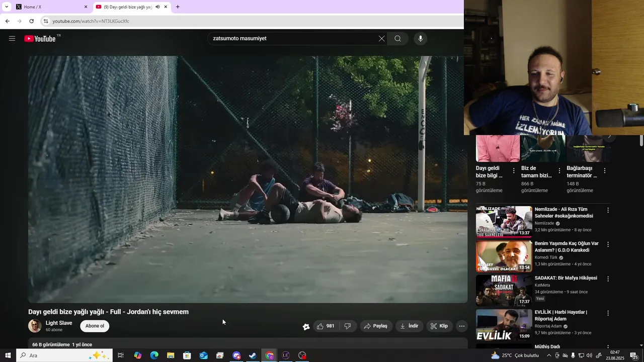Click the pinwheel extension icon beside like
This screenshot has width=644, height=362.
click(306, 326)
